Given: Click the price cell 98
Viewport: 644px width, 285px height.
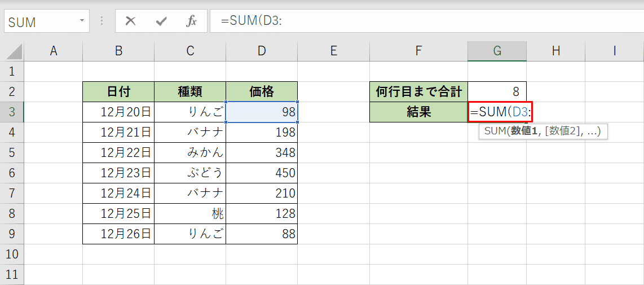Looking at the screenshot, I should pos(262,112).
